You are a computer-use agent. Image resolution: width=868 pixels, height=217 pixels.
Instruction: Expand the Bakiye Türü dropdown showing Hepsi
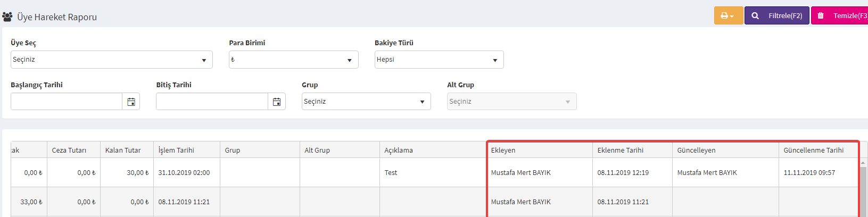439,60
